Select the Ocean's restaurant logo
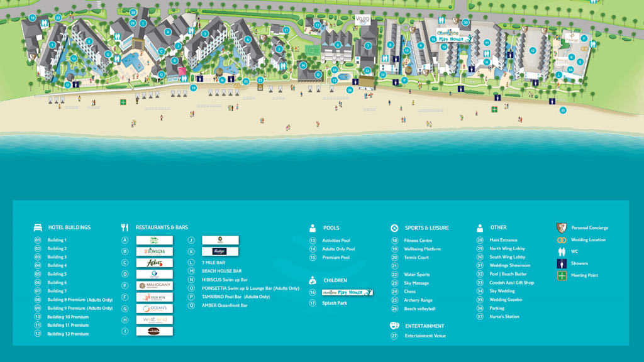The image size is (644, 362). tap(154, 309)
